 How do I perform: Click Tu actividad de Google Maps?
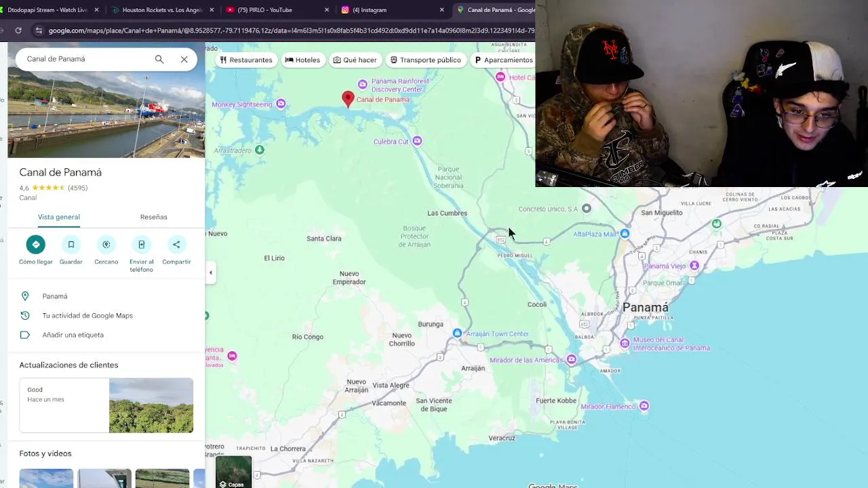tap(87, 316)
